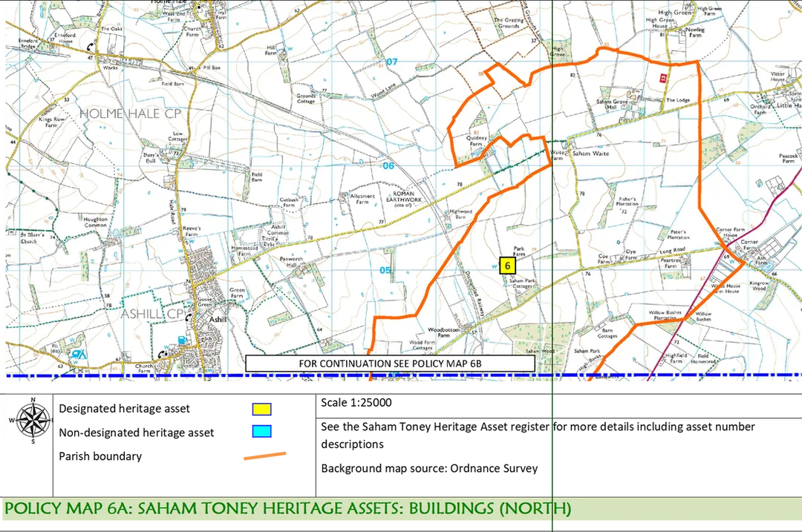Click the 'For continuation see Policy Map 6B' box

coord(391,364)
